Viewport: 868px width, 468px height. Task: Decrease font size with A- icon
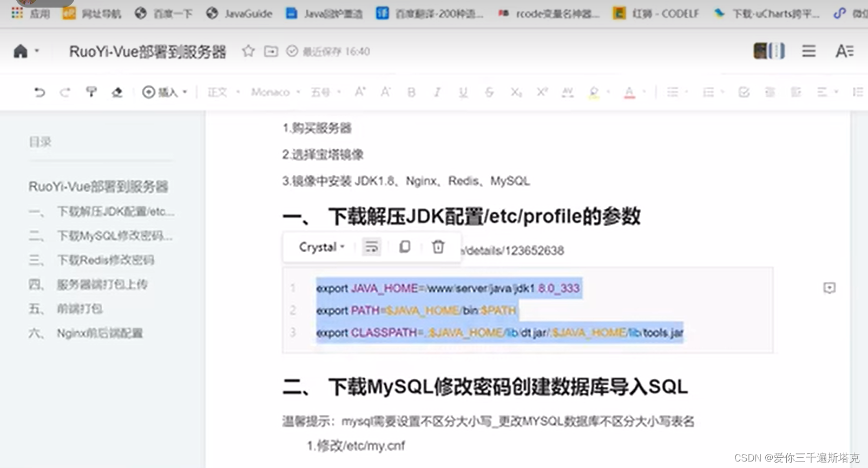click(x=385, y=92)
